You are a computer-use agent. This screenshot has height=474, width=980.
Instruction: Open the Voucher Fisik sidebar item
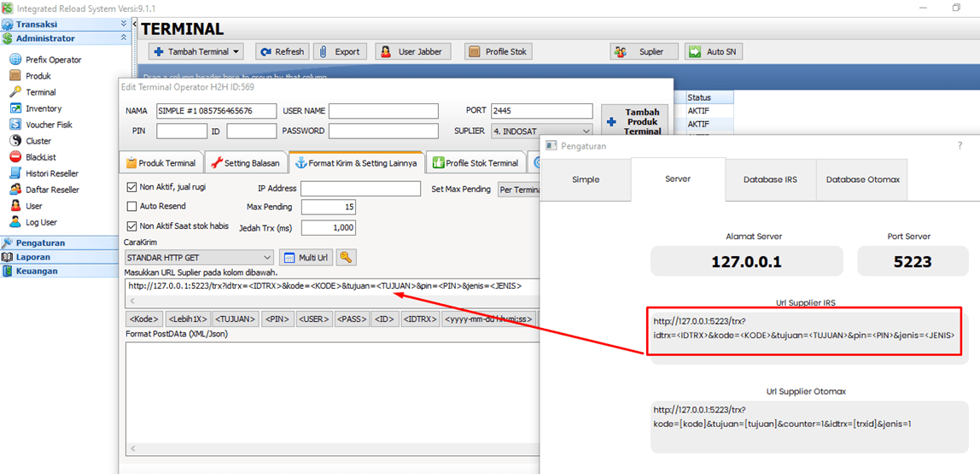click(49, 125)
